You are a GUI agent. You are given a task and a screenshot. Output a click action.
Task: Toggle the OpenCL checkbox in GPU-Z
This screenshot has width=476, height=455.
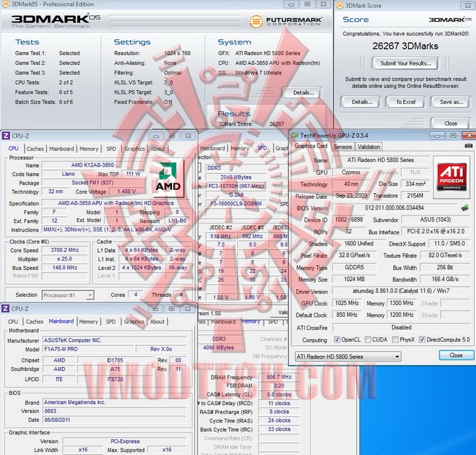(x=337, y=339)
